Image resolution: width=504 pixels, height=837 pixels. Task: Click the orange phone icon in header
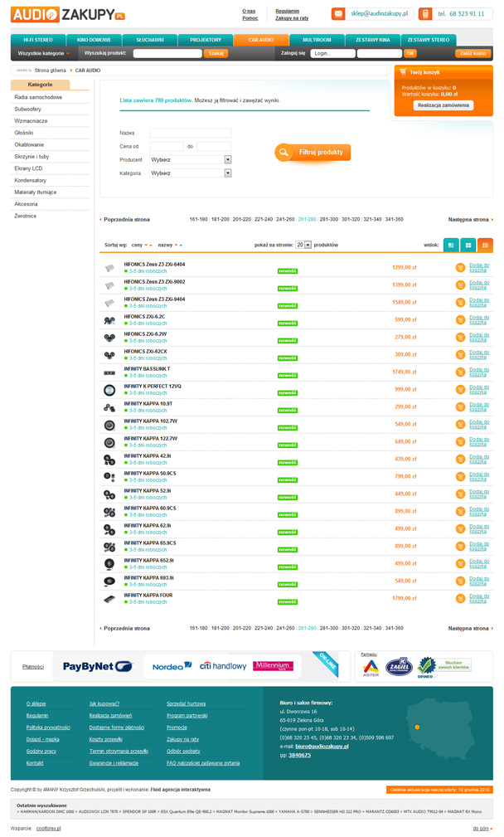click(425, 14)
